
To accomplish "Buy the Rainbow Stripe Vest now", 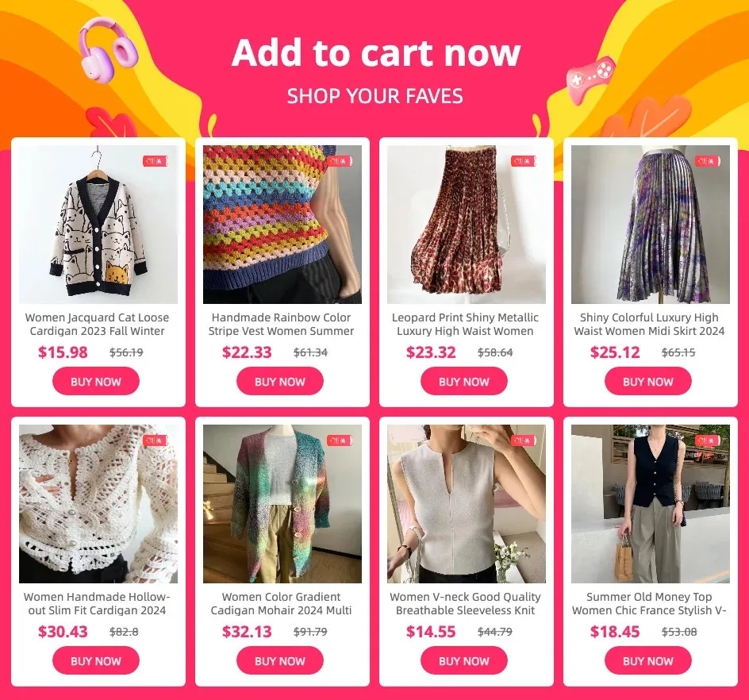I will click(280, 381).
